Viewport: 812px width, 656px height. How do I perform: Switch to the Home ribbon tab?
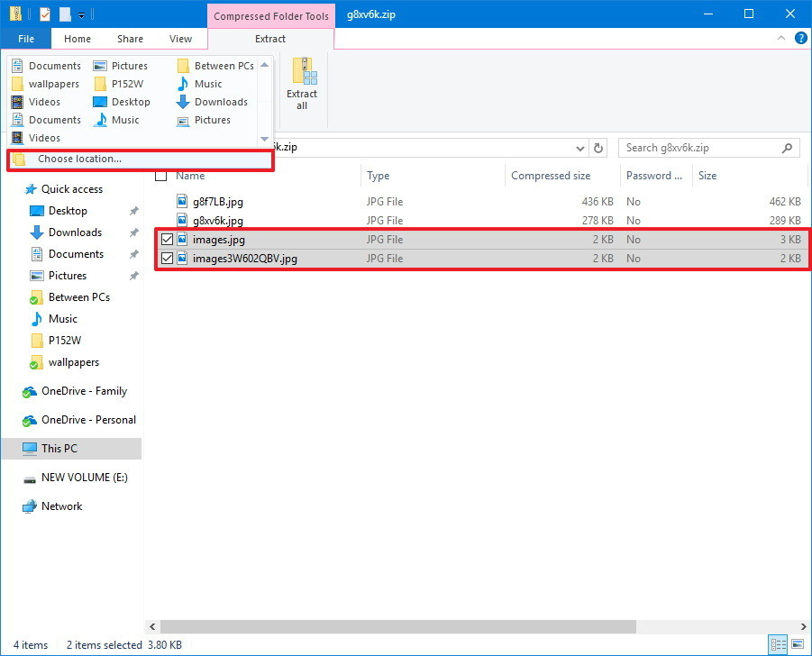[x=78, y=39]
